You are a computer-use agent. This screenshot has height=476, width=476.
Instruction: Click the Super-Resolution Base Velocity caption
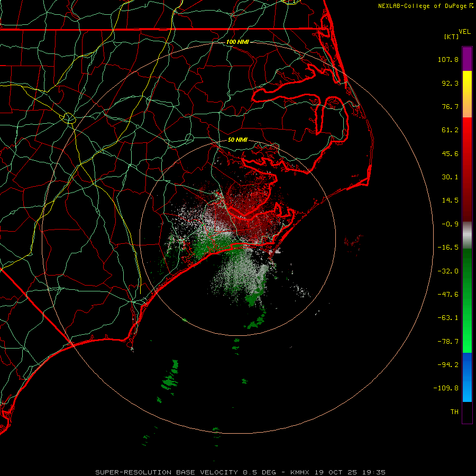tap(241, 472)
